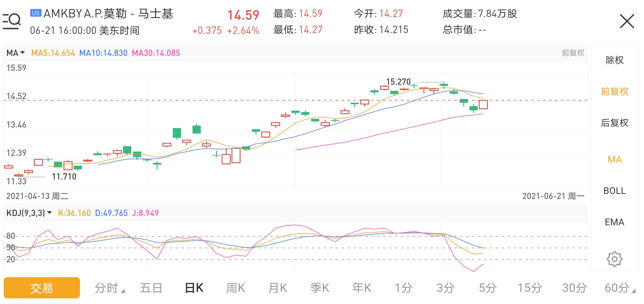Screen dimensions: 644x304
Task: Tap the end date 2021-06-21 周一
Action: [553, 196]
